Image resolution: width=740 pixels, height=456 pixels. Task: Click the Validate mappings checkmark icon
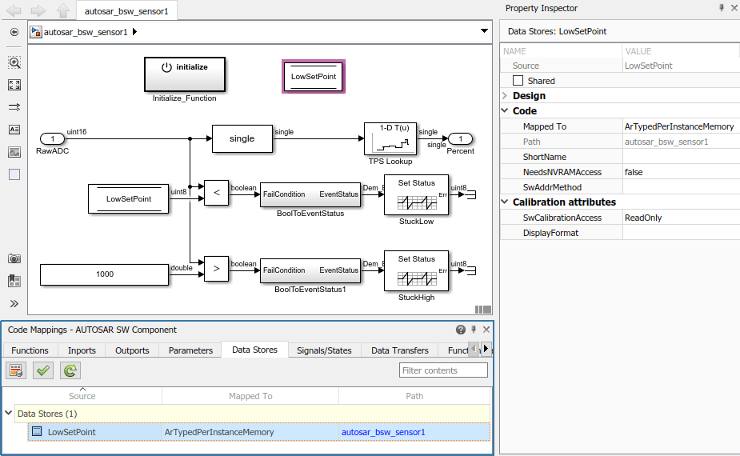pos(43,371)
